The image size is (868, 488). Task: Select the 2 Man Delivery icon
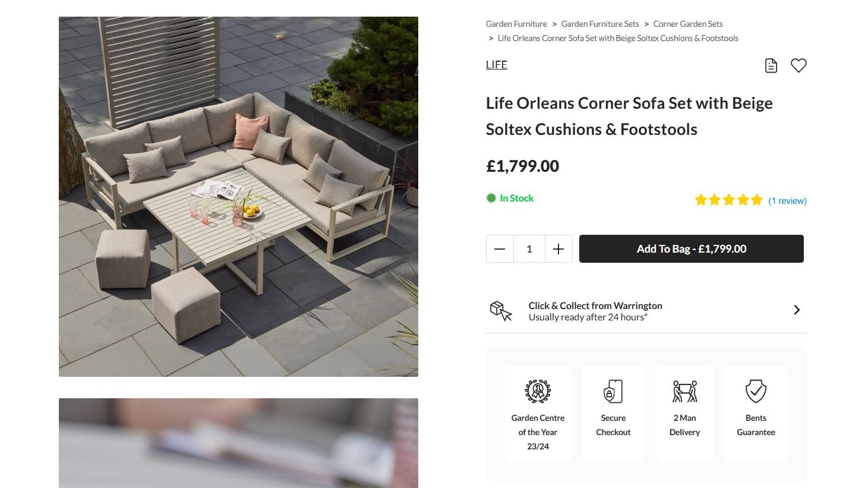point(684,391)
